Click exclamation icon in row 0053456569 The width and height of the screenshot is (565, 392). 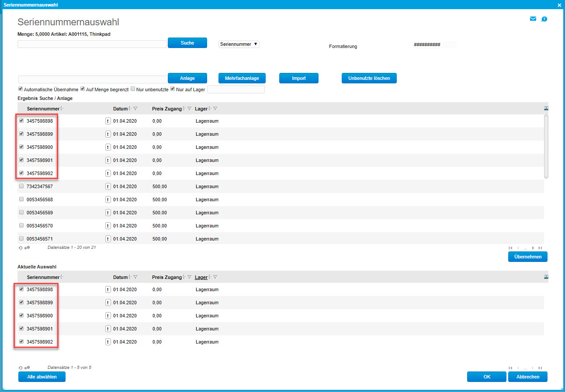(x=108, y=213)
